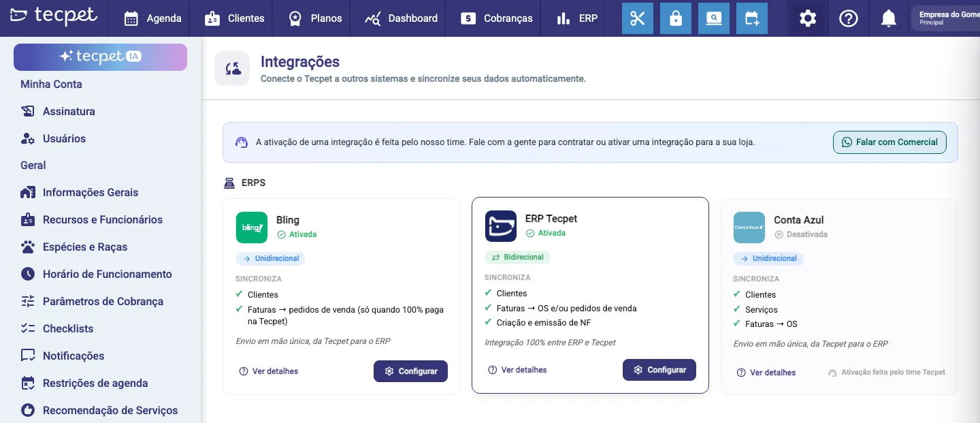Configure the ERP Tecpet integration
980x423 pixels.
pyautogui.click(x=659, y=370)
